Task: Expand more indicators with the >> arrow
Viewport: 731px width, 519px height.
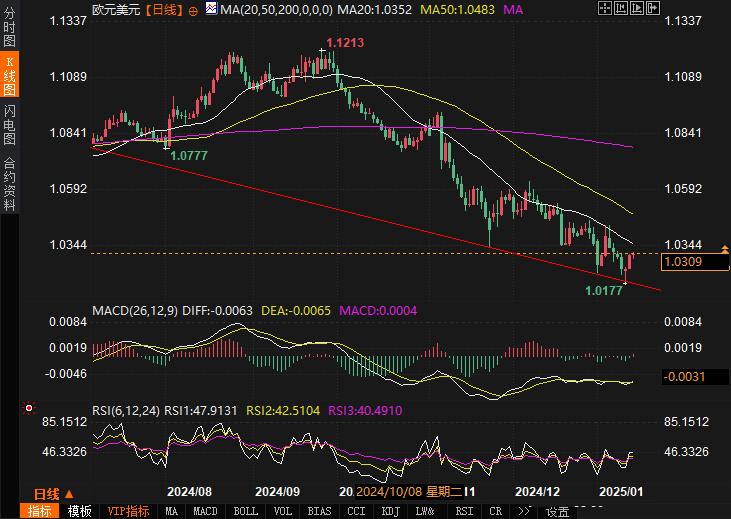Action: (523, 511)
